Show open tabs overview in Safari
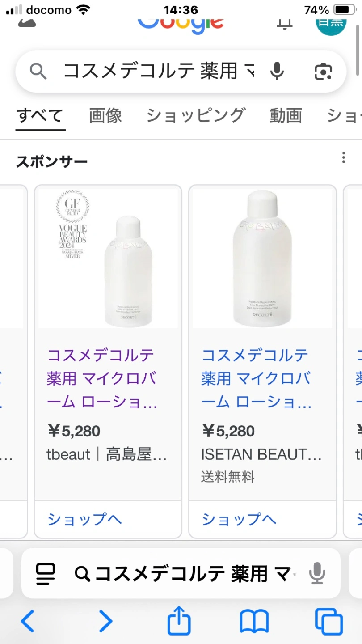The height and width of the screenshot is (644, 362). pyautogui.click(x=328, y=621)
